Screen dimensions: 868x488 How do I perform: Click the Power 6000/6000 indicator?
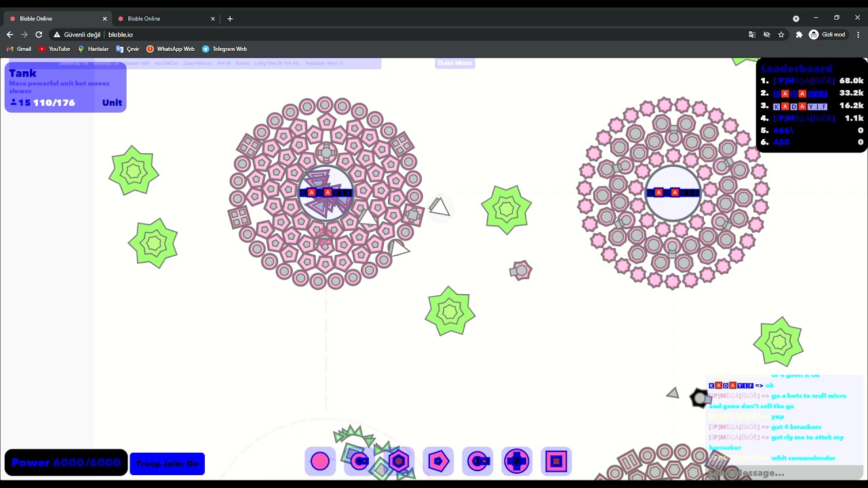[x=66, y=463]
